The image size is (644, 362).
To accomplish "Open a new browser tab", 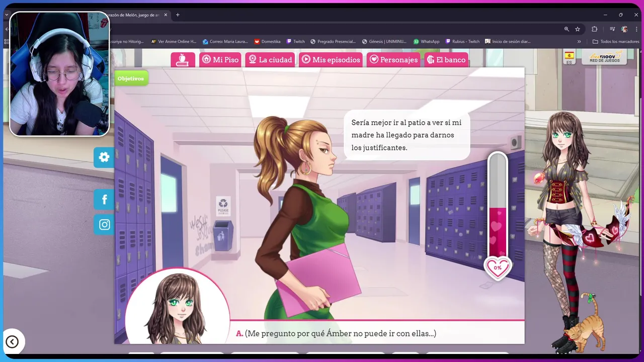I will (x=178, y=15).
